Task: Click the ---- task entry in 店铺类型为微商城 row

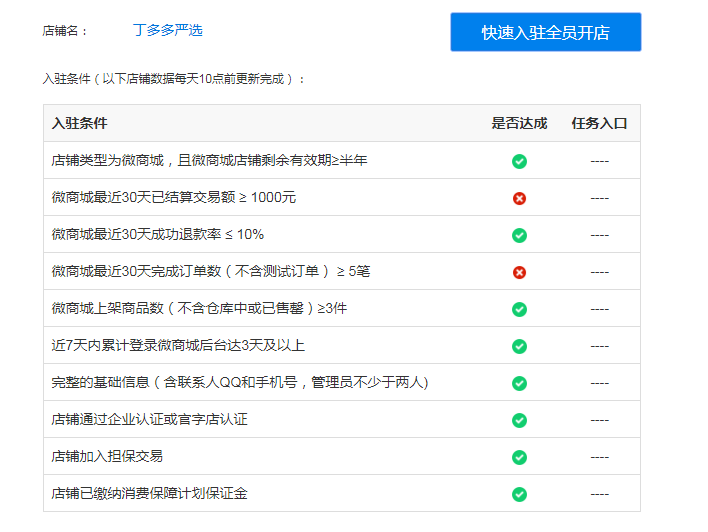Action: 600,161
